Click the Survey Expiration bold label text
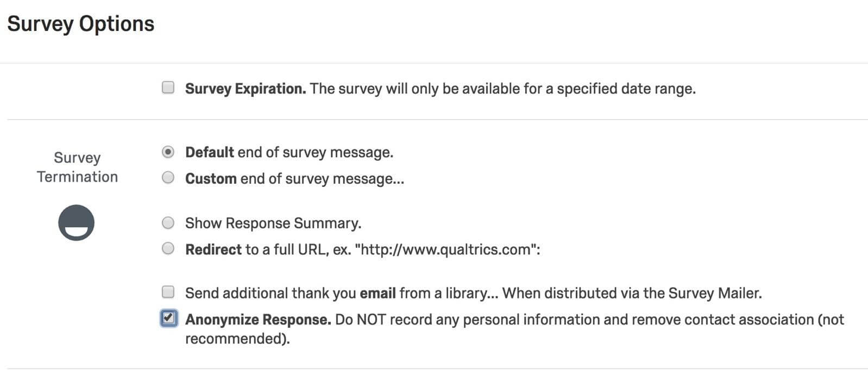This screenshot has width=868, height=381. pos(246,89)
